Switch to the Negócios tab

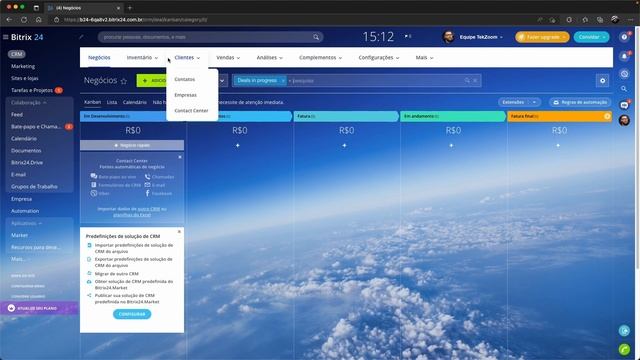pos(99,58)
